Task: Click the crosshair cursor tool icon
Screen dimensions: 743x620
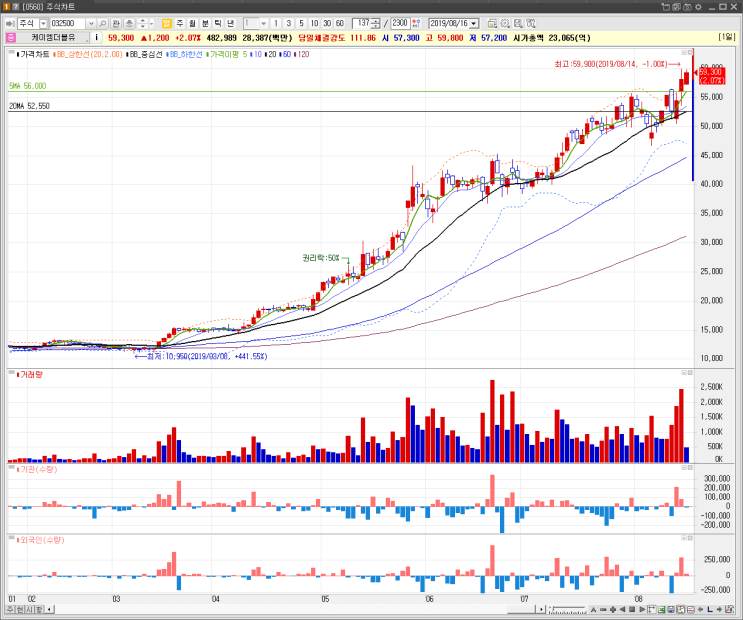Action: [x=652, y=610]
